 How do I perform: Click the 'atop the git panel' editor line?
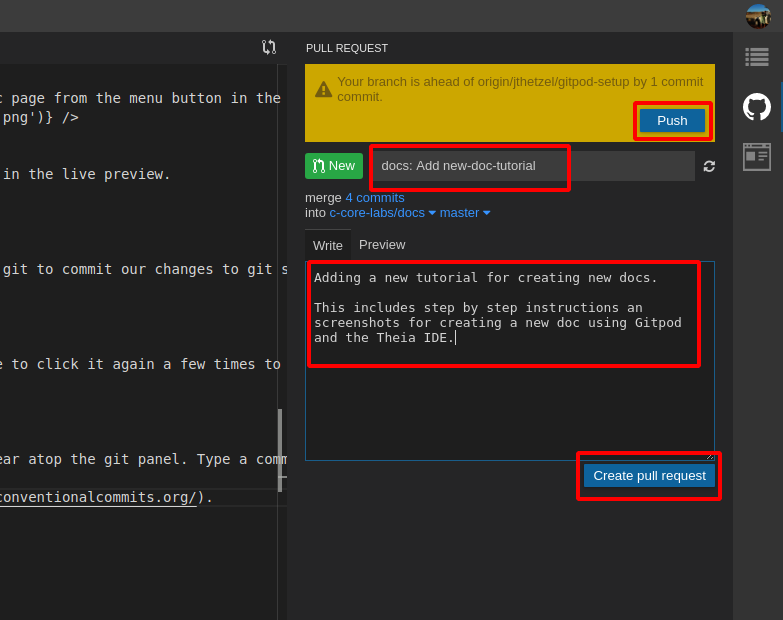click(143, 459)
